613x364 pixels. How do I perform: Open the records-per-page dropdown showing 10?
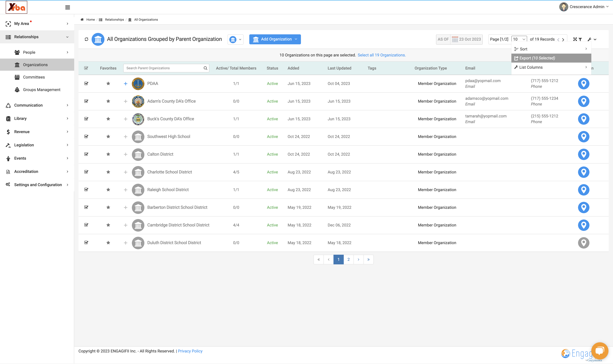[x=519, y=39]
